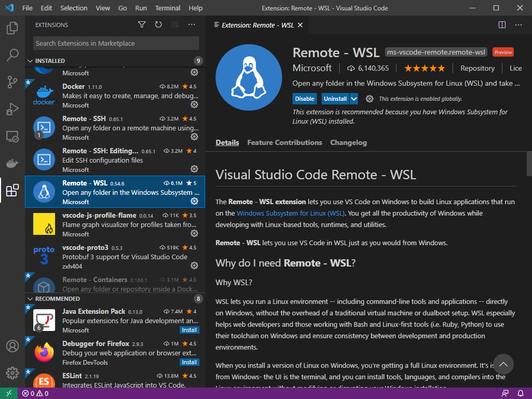Image resolution: width=532 pixels, height=399 pixels.
Task: Open the Explorer view in activity bar
Action: pos(12,28)
